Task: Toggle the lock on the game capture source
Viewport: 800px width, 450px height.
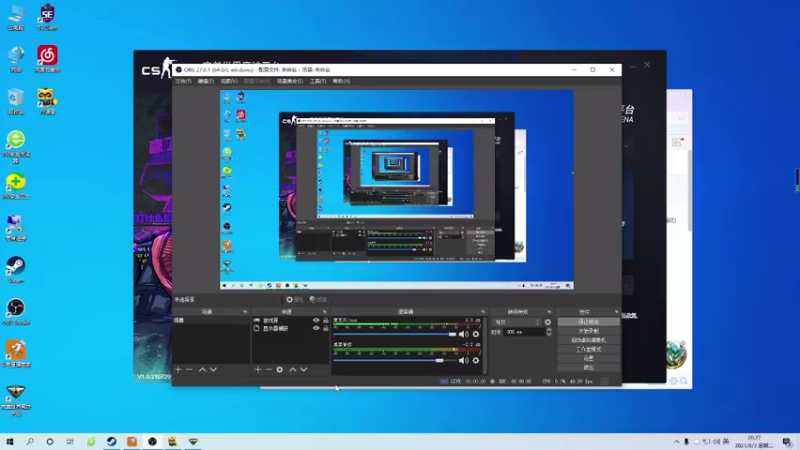Action: 326,320
